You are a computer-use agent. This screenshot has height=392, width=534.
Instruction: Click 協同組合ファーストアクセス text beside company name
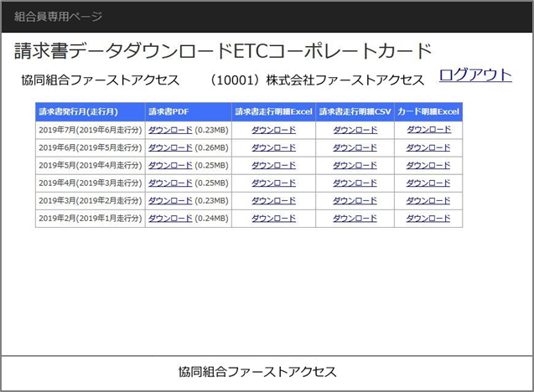click(x=101, y=80)
